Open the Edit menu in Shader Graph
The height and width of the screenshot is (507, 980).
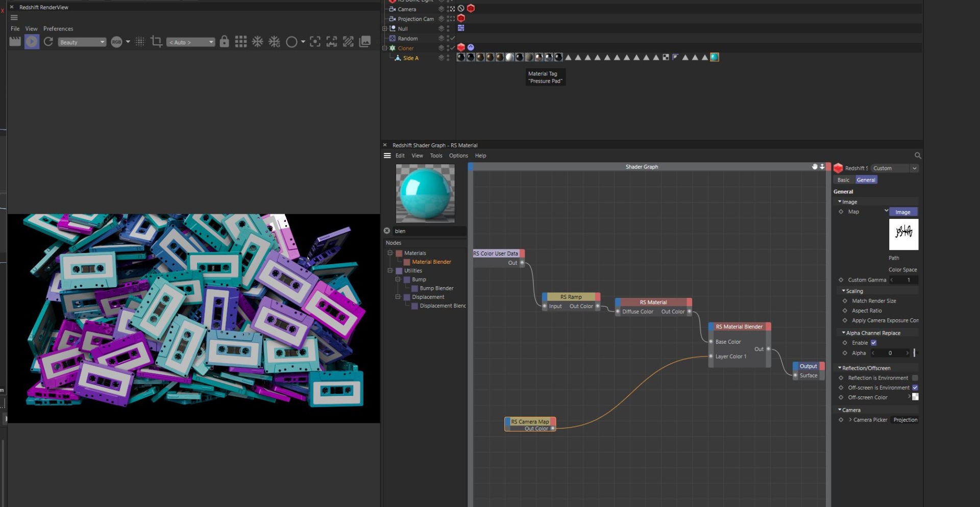coord(400,156)
